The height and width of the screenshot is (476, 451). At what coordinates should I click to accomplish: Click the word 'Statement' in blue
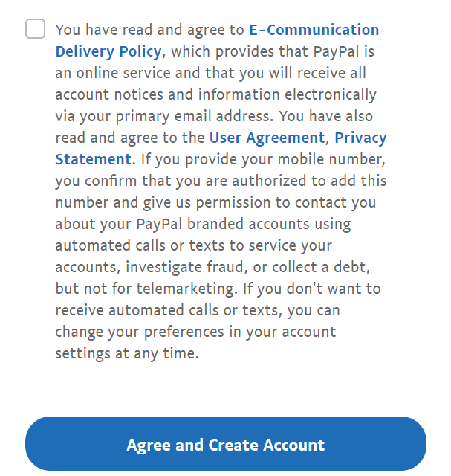pos(93,159)
